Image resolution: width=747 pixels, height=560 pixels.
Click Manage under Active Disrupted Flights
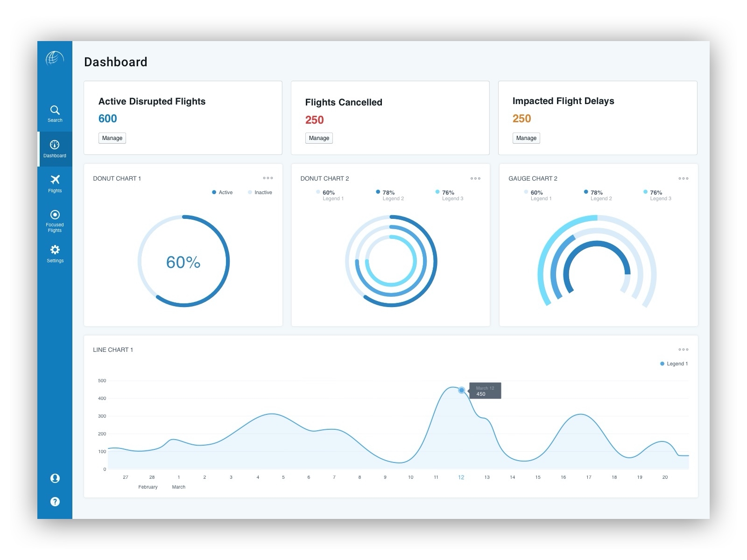pos(112,138)
